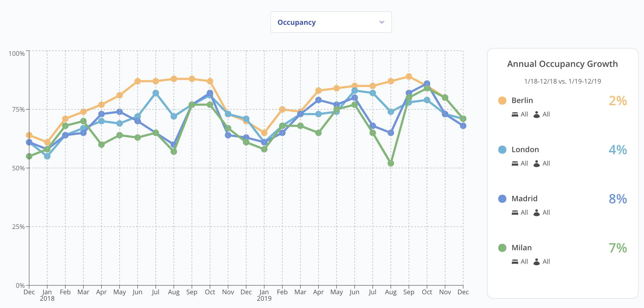Select the London city label
Viewport: 644px width, 308px height.
[525, 149]
